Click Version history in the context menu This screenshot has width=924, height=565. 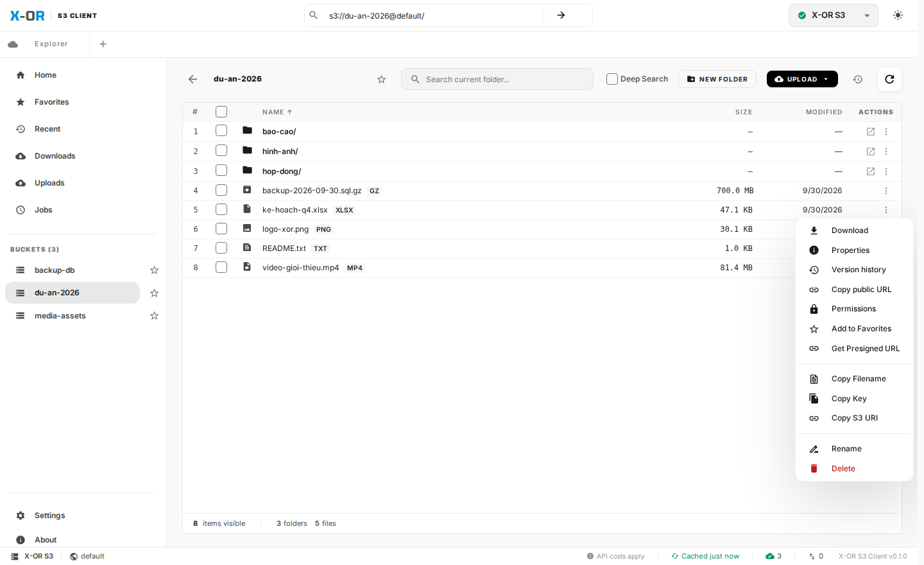[854, 270]
